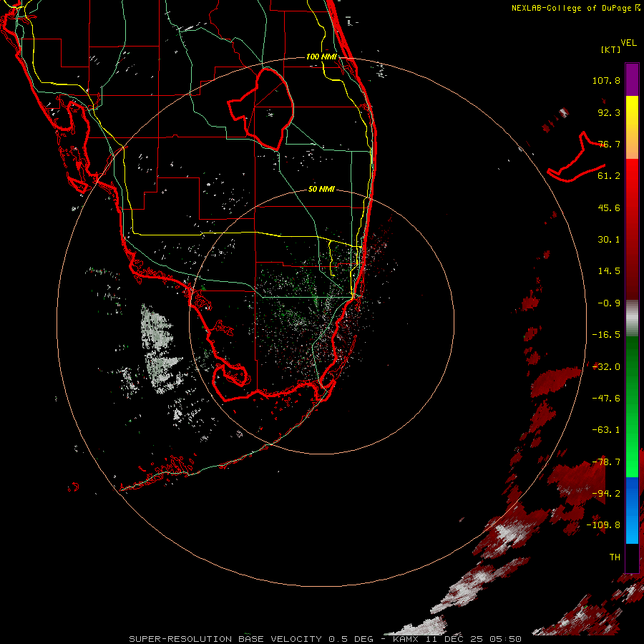The height and width of the screenshot is (644, 644).
Task: Select the 92.3 scale value
Action: tap(609, 112)
